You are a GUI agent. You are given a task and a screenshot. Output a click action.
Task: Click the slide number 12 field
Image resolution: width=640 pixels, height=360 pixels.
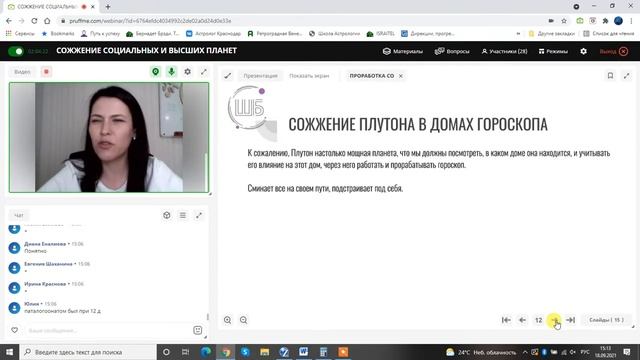538,320
